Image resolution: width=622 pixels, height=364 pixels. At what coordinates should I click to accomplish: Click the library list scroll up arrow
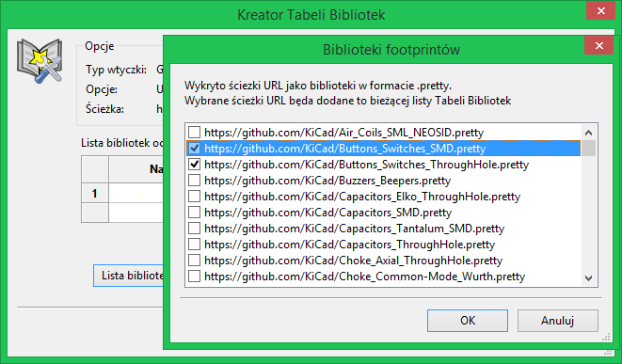[x=589, y=133]
